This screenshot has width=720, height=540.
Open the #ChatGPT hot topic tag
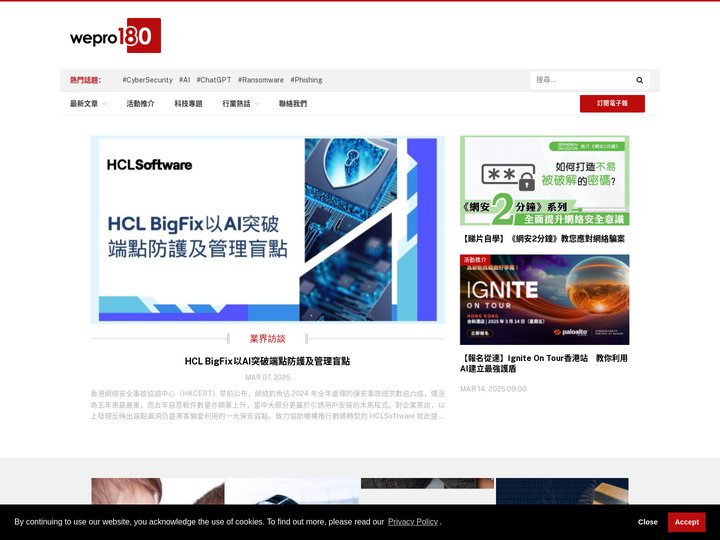pyautogui.click(x=214, y=80)
